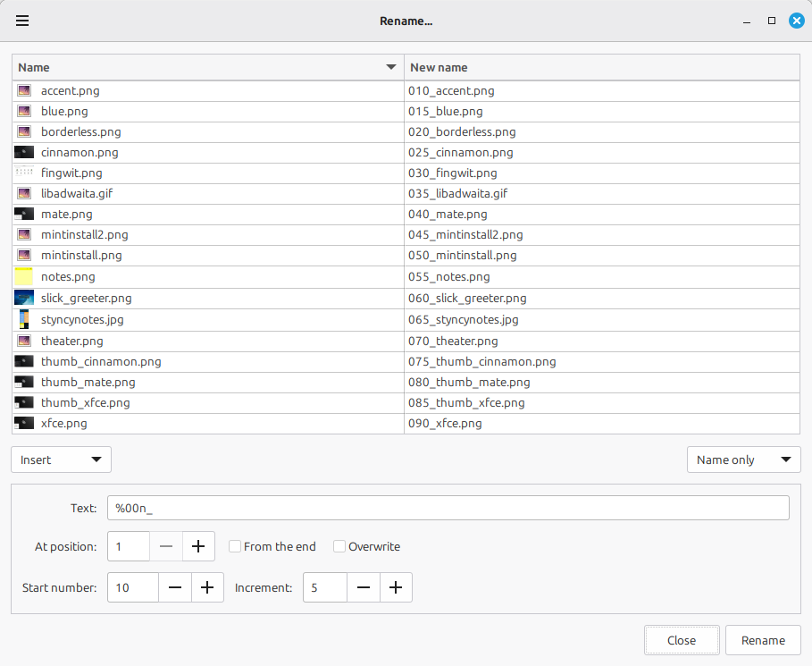
Task: Increase the At position value
Action: click(x=198, y=546)
